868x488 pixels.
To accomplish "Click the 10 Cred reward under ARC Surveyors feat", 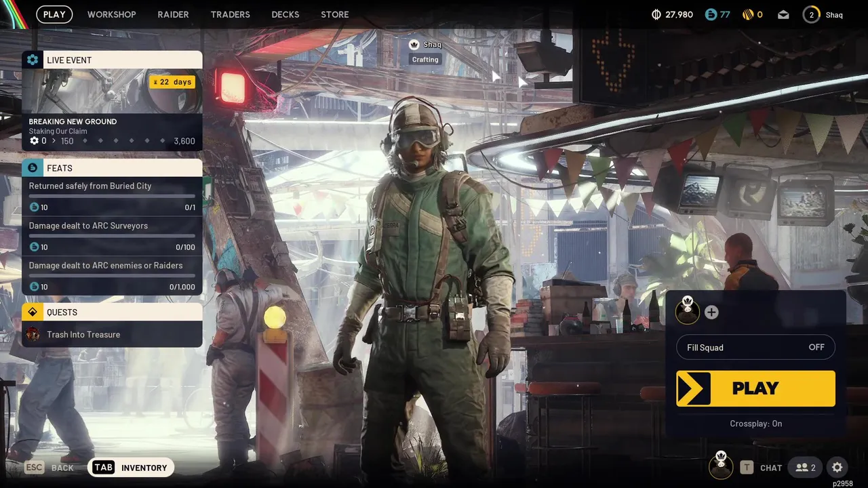I will point(39,247).
